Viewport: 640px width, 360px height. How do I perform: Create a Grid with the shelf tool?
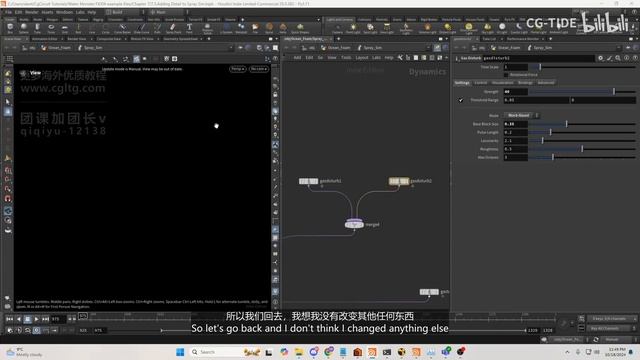click(64, 28)
